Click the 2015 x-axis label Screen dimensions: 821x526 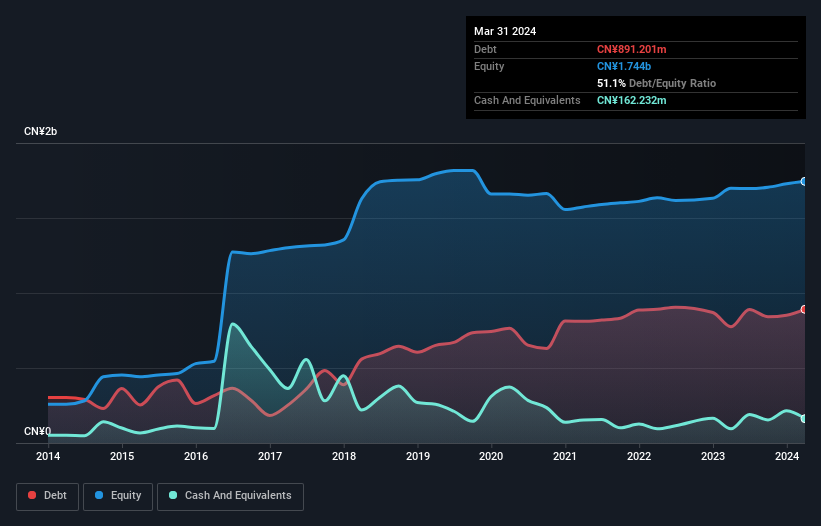pyautogui.click(x=122, y=456)
